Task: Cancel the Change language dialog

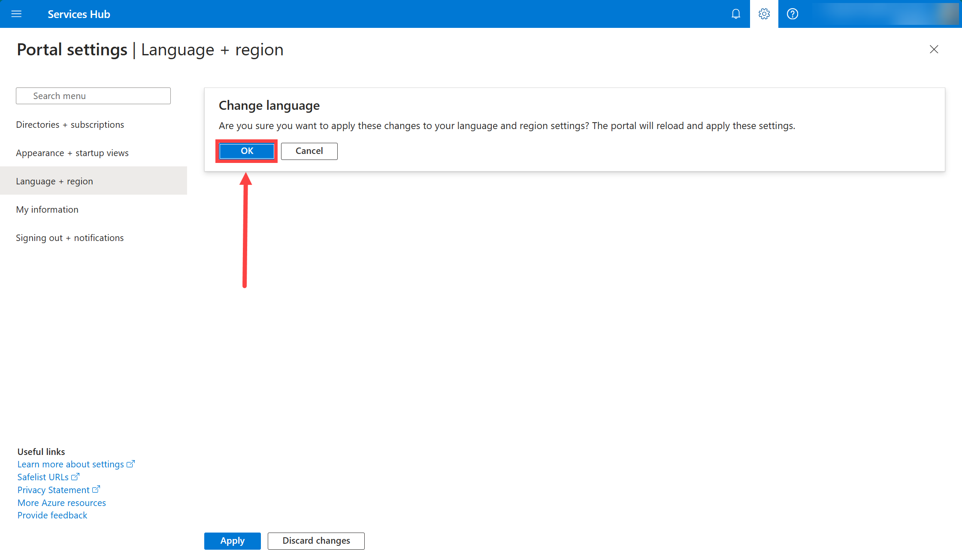Action: pyautogui.click(x=309, y=151)
